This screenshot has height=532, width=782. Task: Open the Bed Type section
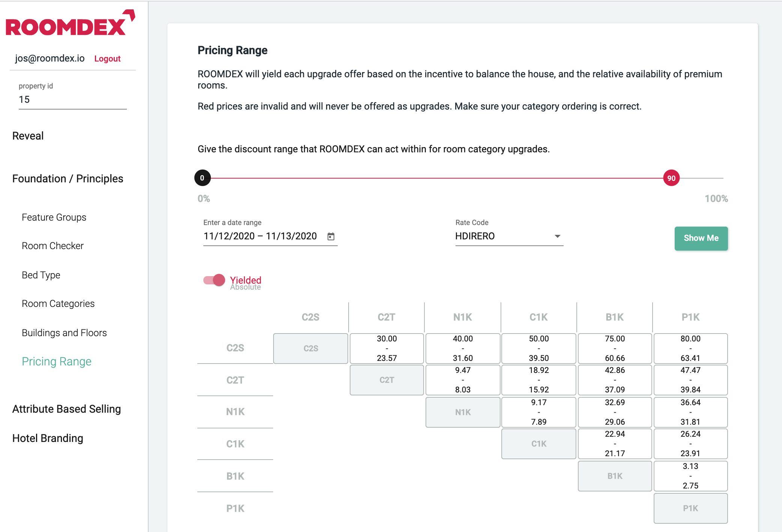click(x=41, y=275)
